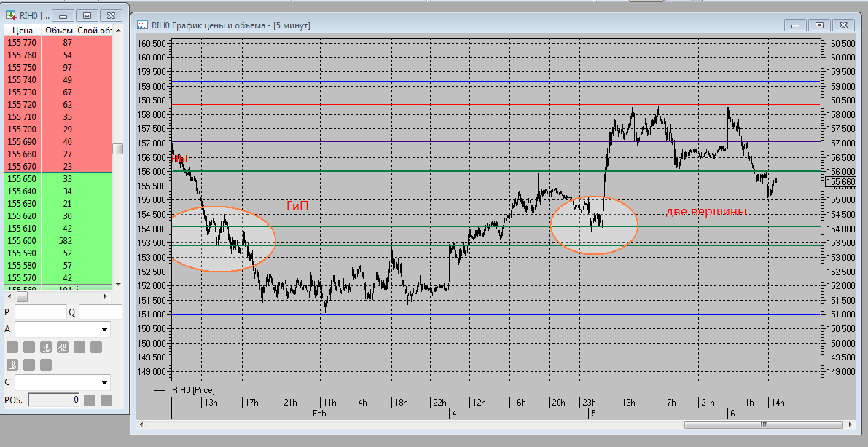Select ask price 155 730
Image resolution: width=868 pixels, height=447 pixels.
(x=22, y=92)
